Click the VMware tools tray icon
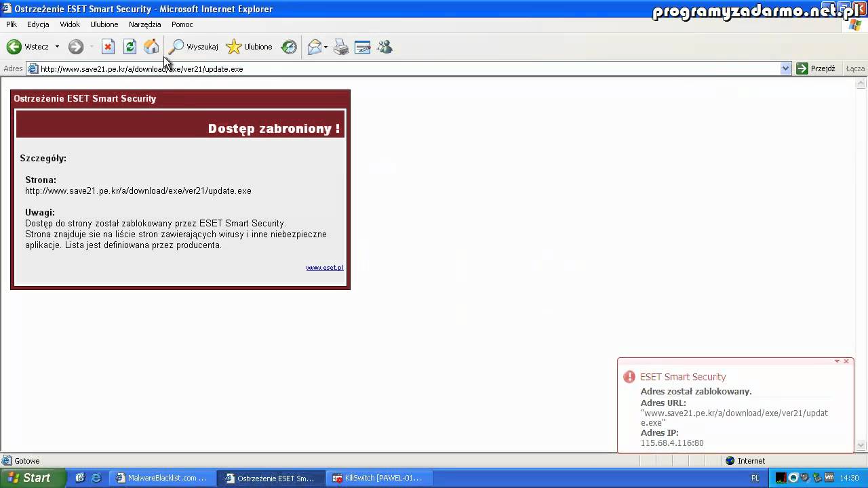Screen dimensions: 868x488 [x=828, y=478]
